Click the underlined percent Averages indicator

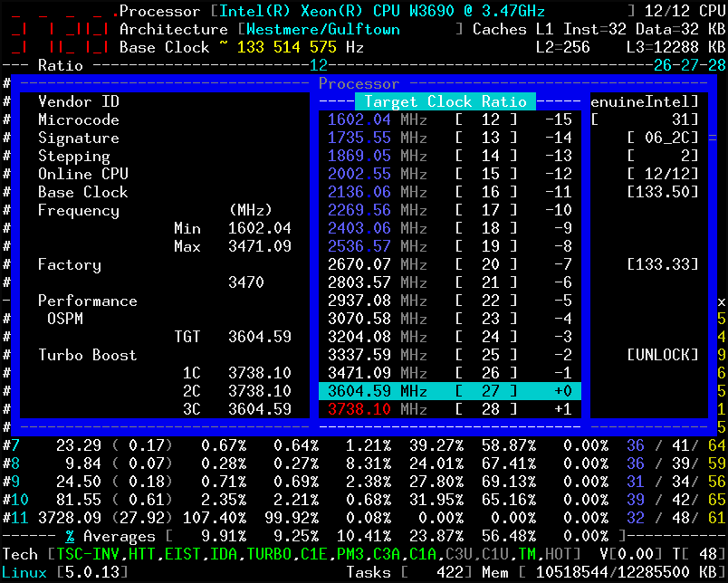click(70, 536)
